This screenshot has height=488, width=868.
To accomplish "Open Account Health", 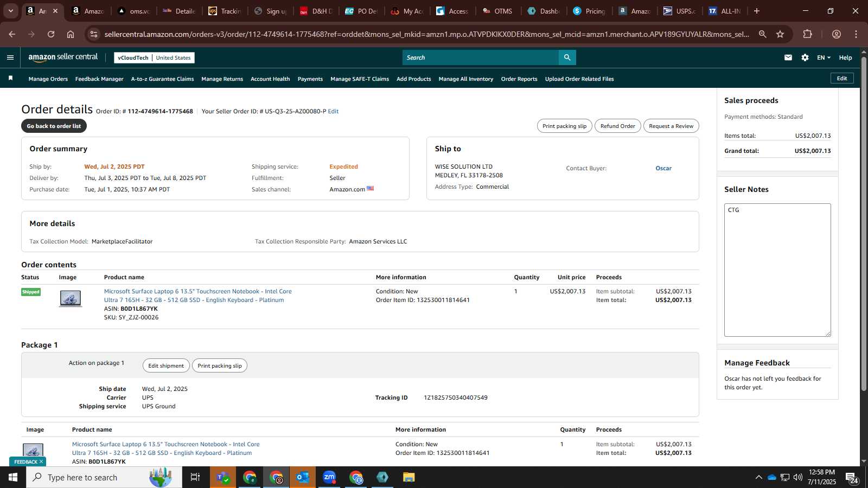I will (270, 79).
